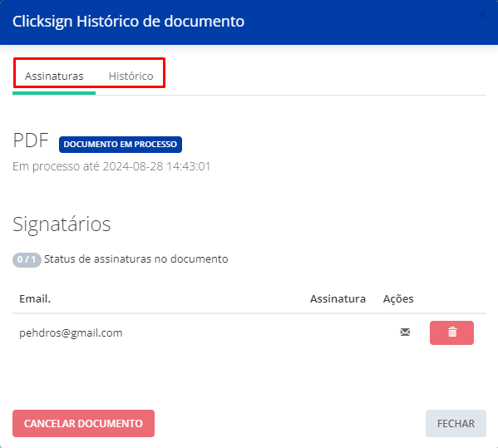
Task: Click the Status de assinaturas no documento label
Action: 136,259
